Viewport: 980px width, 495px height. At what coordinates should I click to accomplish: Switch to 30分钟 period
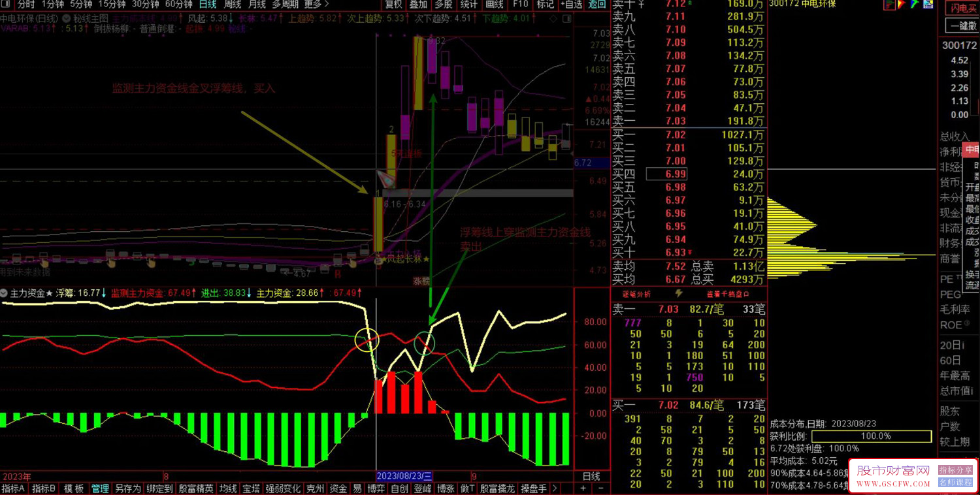[x=145, y=5]
